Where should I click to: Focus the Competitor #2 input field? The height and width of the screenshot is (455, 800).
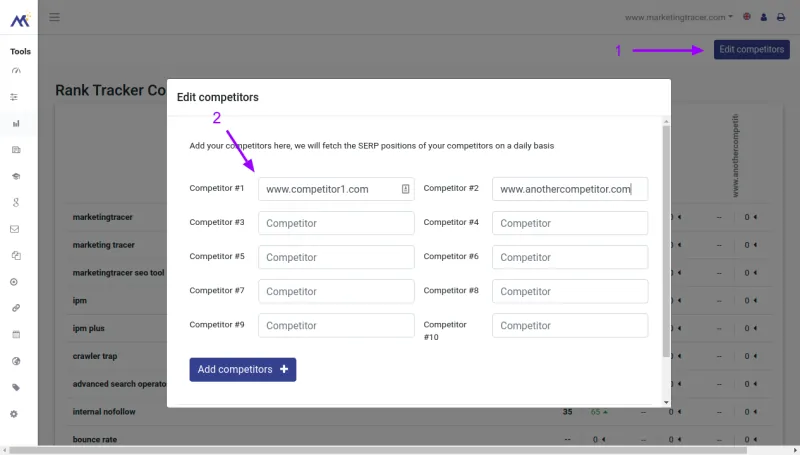coord(570,189)
